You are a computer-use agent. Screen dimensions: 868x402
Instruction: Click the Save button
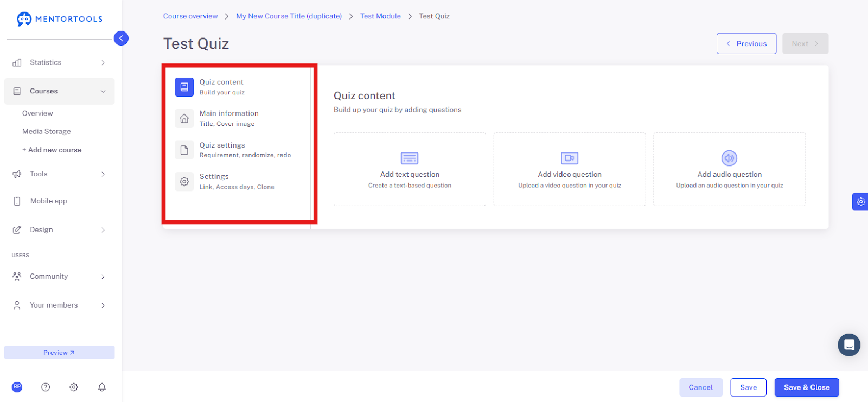pyautogui.click(x=748, y=387)
